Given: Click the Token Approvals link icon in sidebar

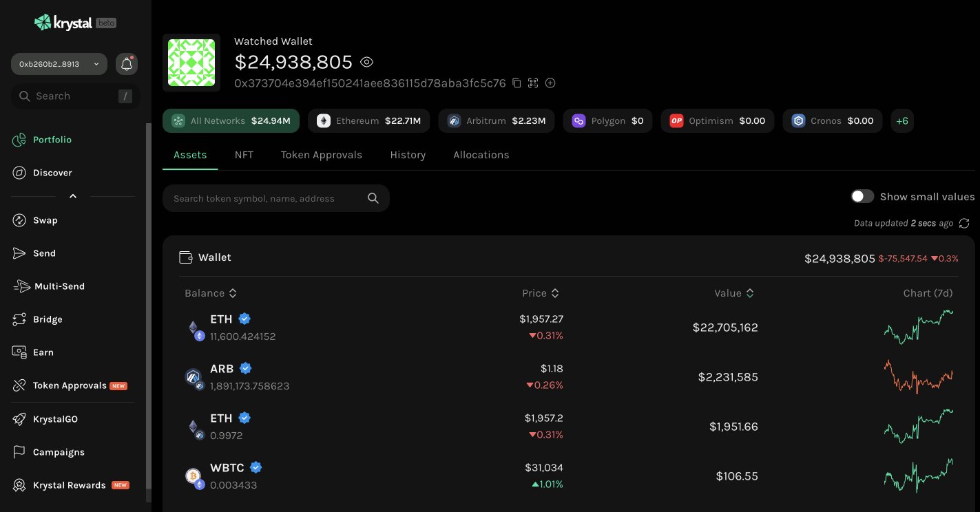Looking at the screenshot, I should [19, 385].
